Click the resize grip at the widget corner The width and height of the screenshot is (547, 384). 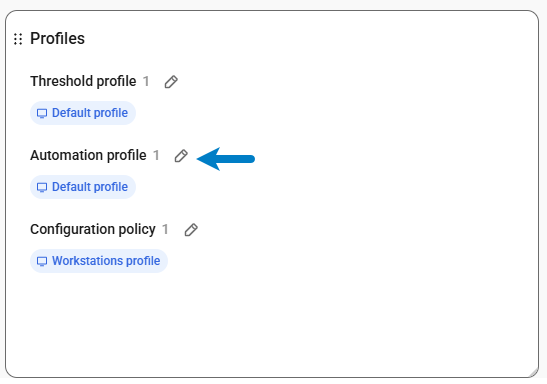click(534, 373)
